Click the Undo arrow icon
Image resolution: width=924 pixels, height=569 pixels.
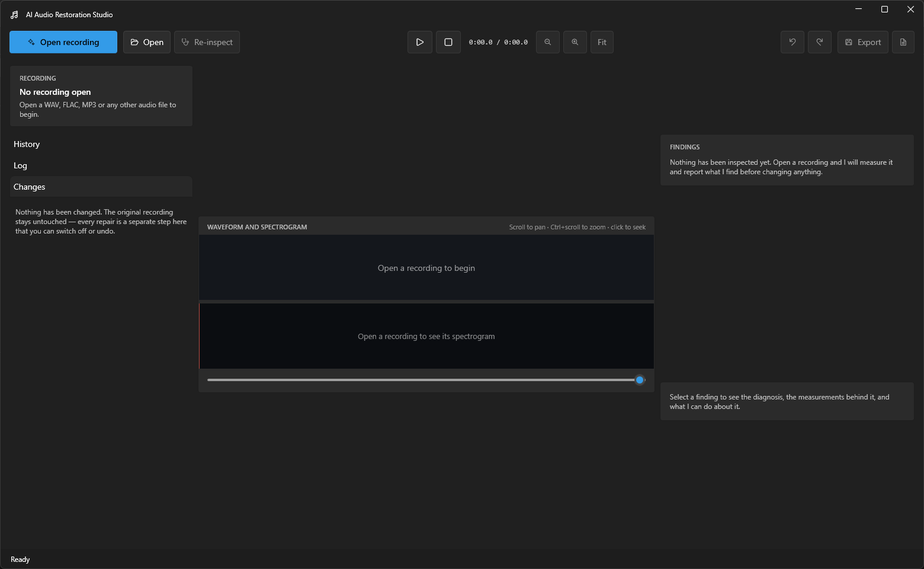pyautogui.click(x=793, y=42)
